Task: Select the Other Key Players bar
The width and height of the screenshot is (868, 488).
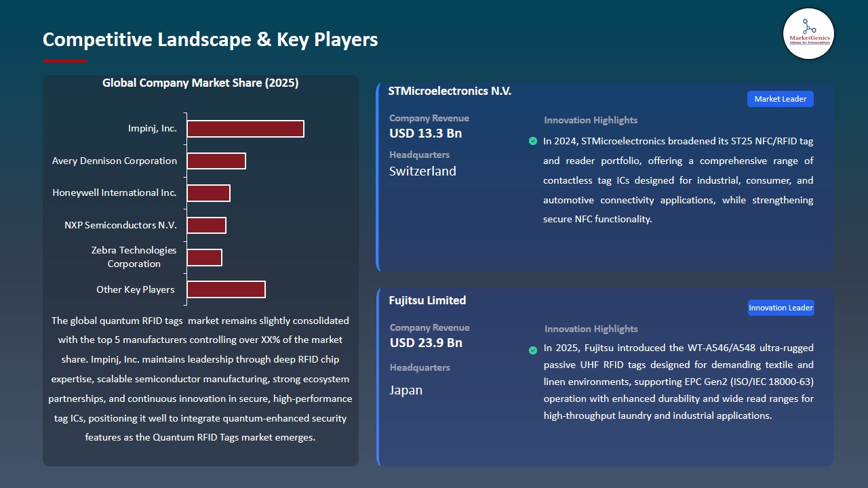Action: tap(226, 289)
